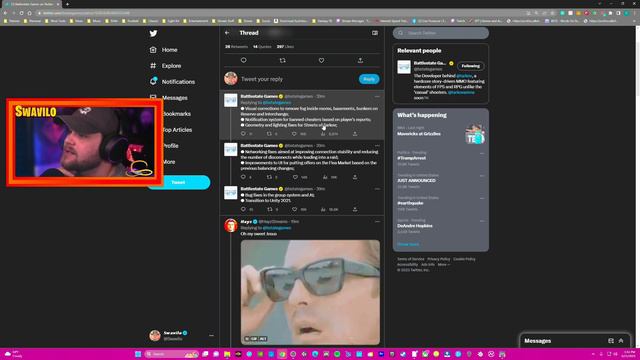The image size is (640, 360).
Task: Click the reader view icon beside Thread header
Action: [x=375, y=33]
